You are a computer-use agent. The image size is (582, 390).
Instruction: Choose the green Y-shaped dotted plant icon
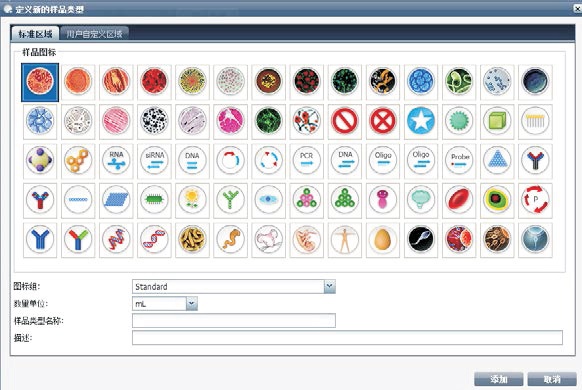230,200
